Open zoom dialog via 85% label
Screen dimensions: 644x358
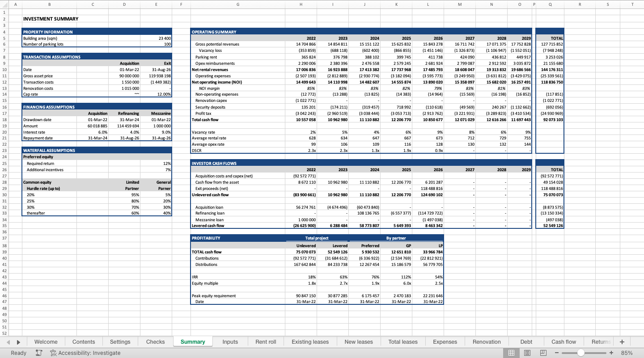pyautogui.click(x=627, y=353)
